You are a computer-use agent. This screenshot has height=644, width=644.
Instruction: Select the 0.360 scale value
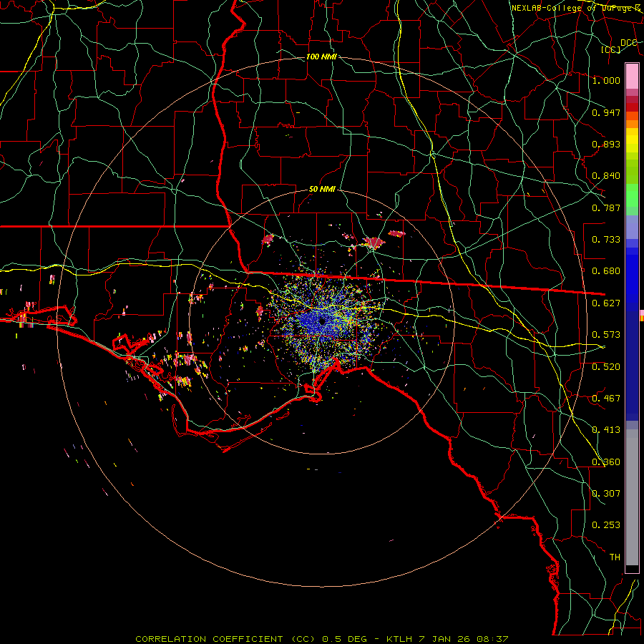pos(606,462)
